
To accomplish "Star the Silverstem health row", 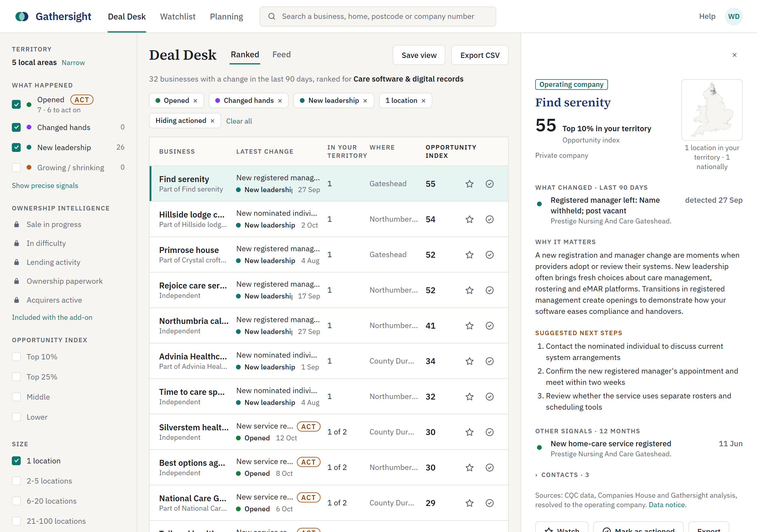I will (470, 432).
